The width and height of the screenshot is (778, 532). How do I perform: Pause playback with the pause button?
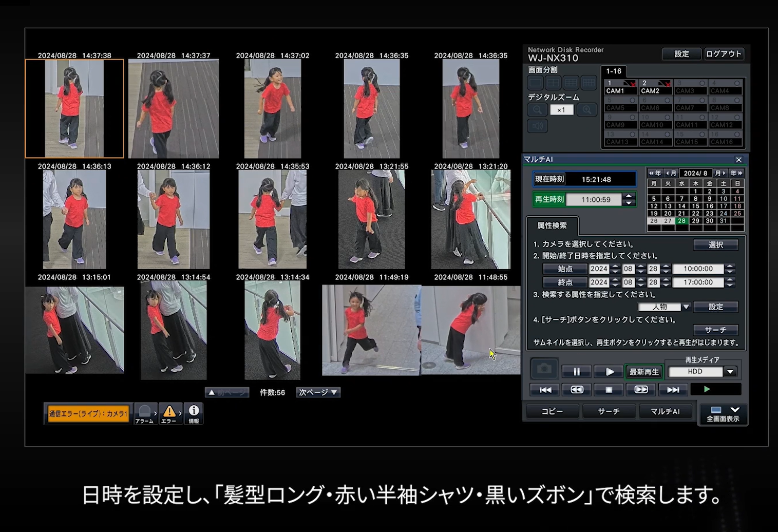tap(576, 372)
